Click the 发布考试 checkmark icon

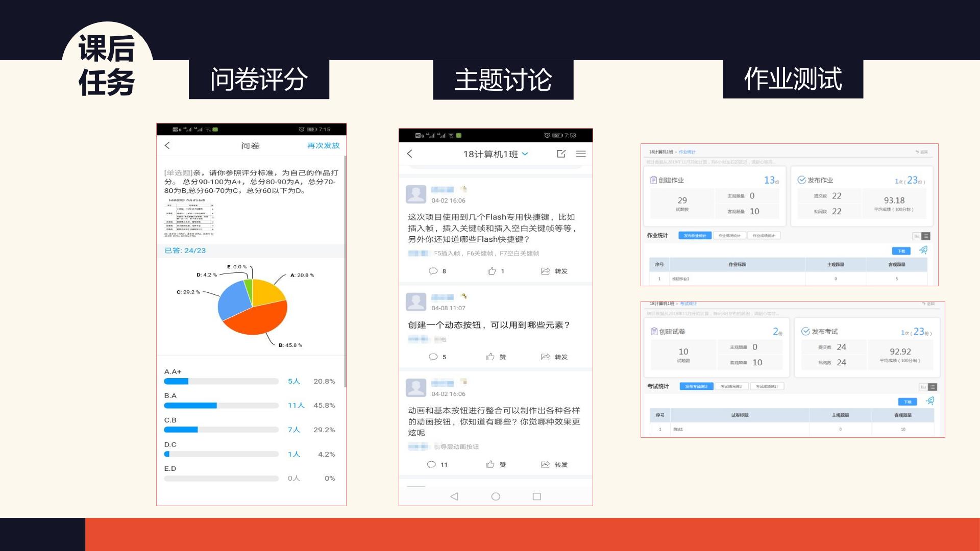coord(805,332)
